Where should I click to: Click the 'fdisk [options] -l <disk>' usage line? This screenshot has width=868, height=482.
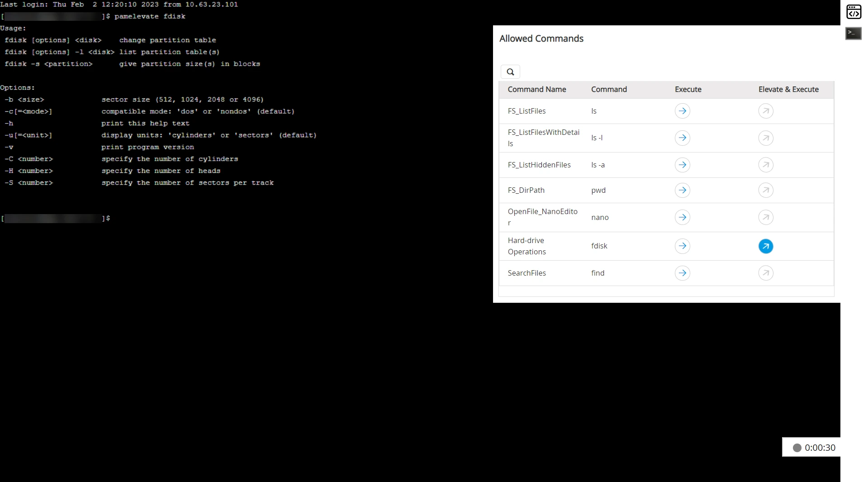coord(112,52)
